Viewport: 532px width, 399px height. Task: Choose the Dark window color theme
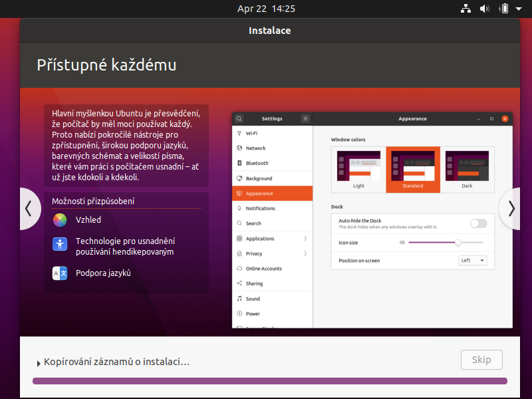click(x=467, y=170)
